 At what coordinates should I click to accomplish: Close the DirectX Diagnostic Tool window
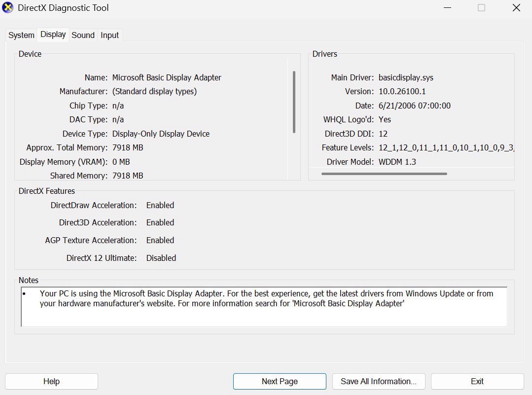coord(516,8)
